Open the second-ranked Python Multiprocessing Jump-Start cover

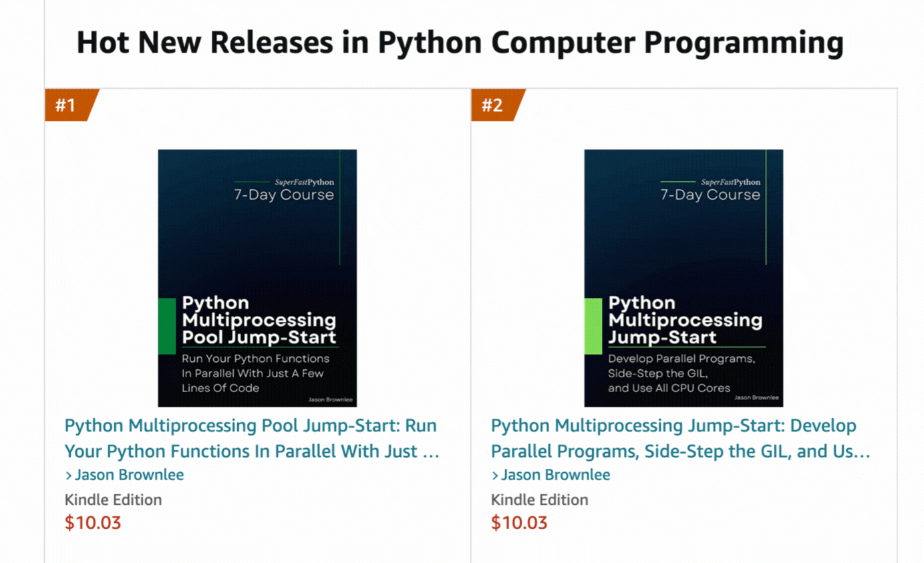683,278
